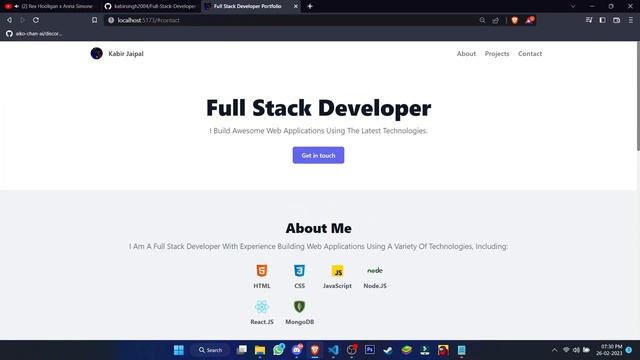Screen dimensions: 640x360
Task: Open the Brave Wallet icon
Action: [616, 20]
